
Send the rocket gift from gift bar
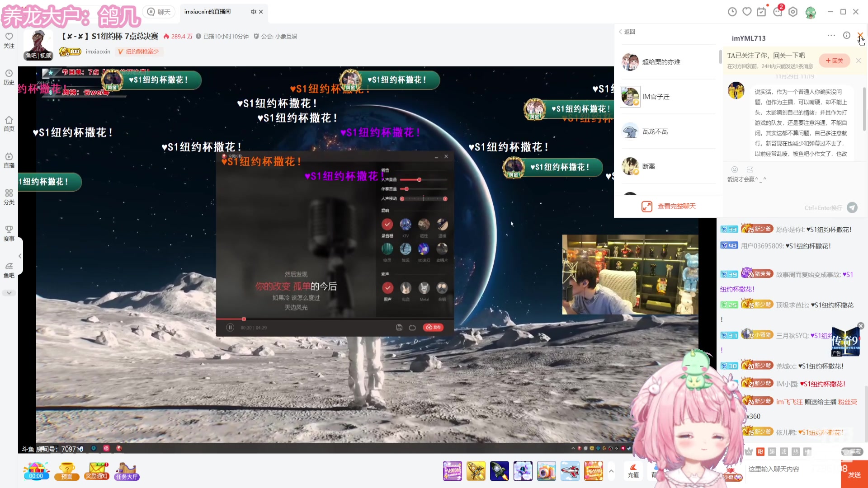[499, 471]
